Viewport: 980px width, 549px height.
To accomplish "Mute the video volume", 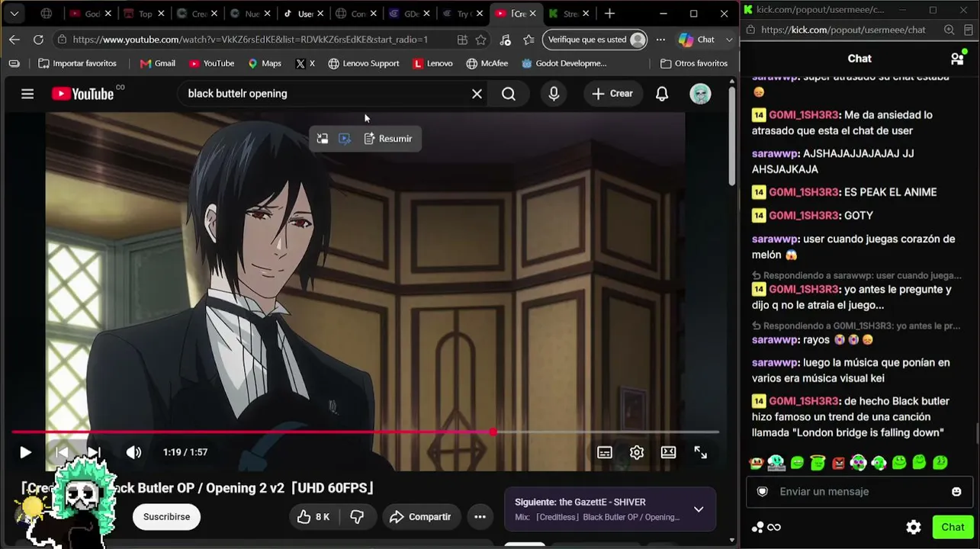I will (x=133, y=452).
